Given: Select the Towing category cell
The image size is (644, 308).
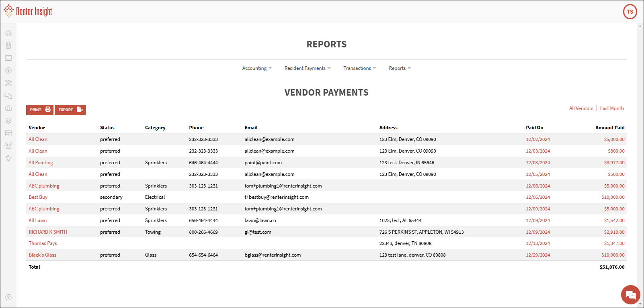Looking at the screenshot, I should point(153,232).
